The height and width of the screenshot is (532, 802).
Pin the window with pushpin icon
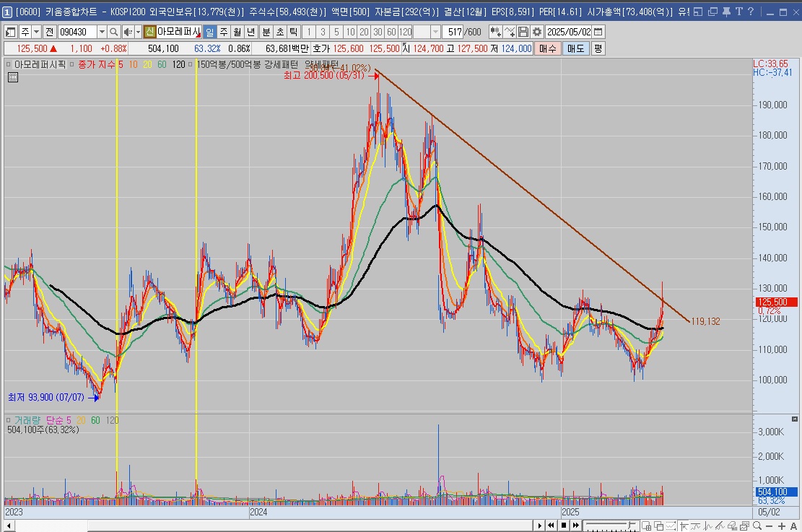click(x=726, y=12)
